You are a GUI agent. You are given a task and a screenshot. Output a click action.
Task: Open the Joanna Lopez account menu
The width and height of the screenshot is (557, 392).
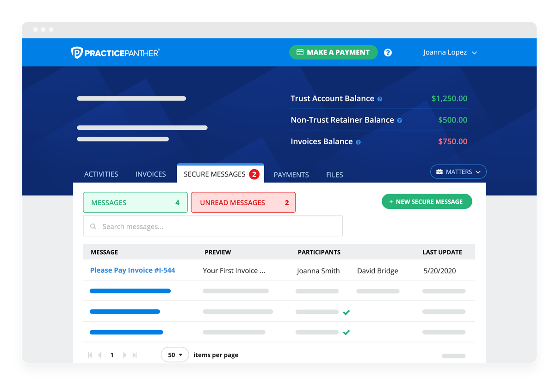[x=445, y=52]
